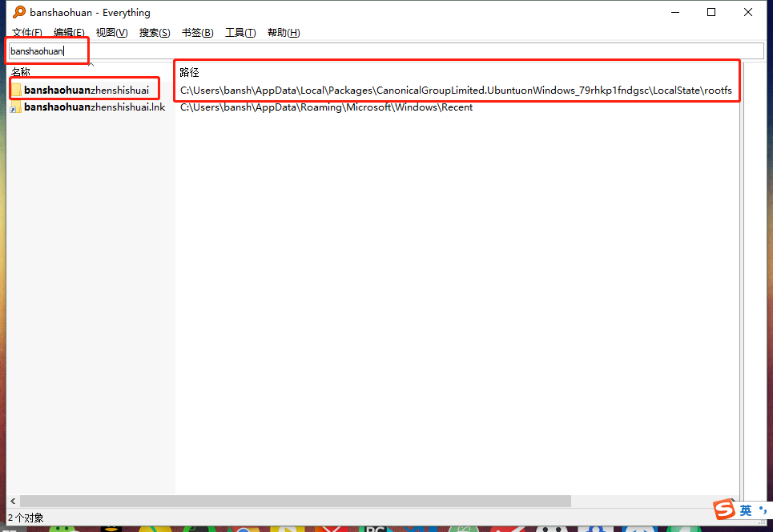The image size is (773, 532).
Task: Click the horizontal scrollbar left arrow
Action: pos(13,501)
